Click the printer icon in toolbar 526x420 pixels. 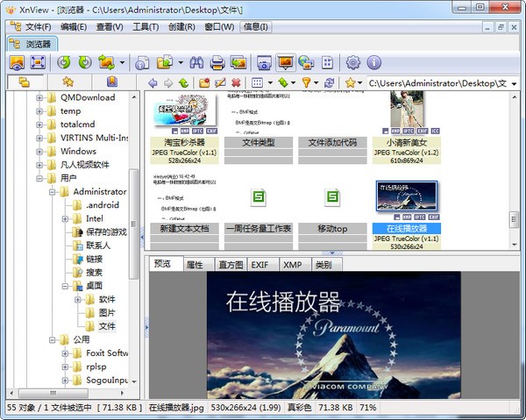[217, 62]
